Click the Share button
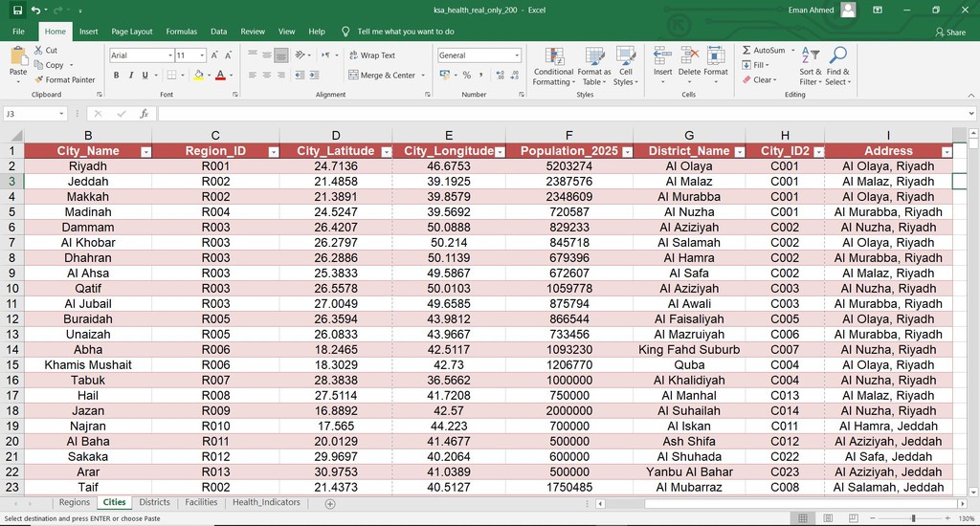Viewport: 980px width, 526px height. (x=950, y=32)
